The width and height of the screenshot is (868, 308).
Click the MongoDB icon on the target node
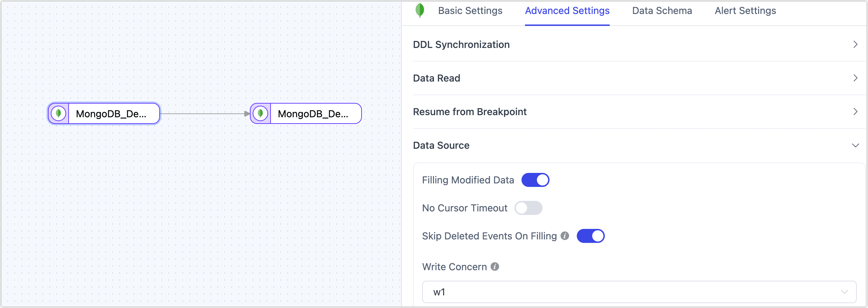click(260, 113)
